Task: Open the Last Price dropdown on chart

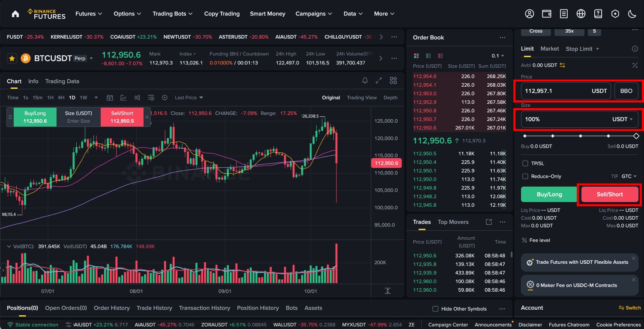Action: [189, 98]
